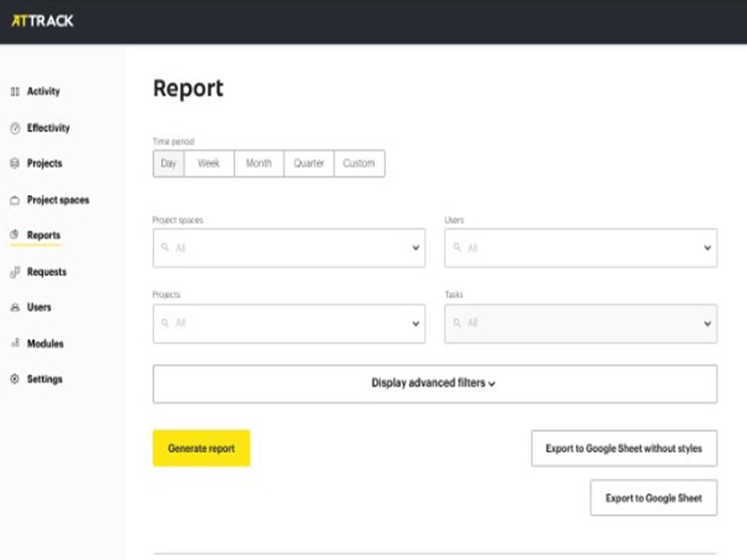Click the Reports icon in the sidebar
Screen dimensions: 747x560
[x=16, y=235]
